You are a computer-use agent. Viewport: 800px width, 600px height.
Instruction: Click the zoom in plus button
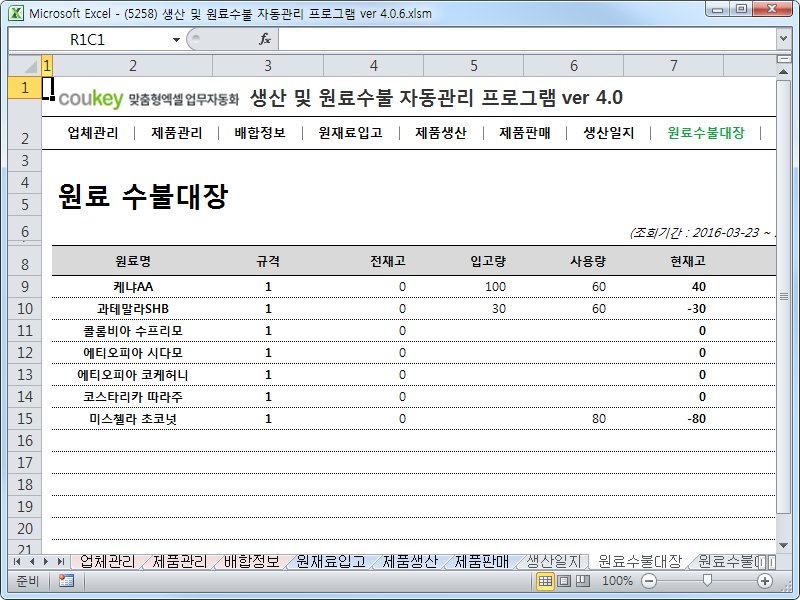tap(765, 581)
